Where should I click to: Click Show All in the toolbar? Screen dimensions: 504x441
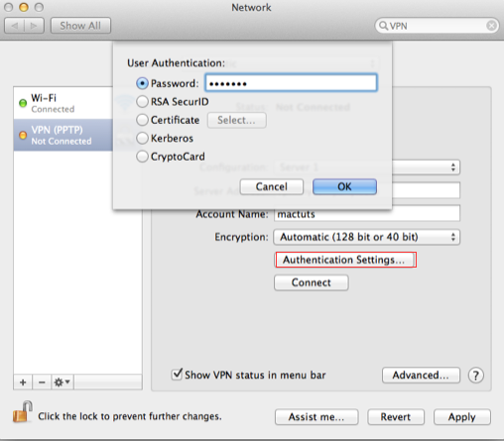[x=80, y=26]
